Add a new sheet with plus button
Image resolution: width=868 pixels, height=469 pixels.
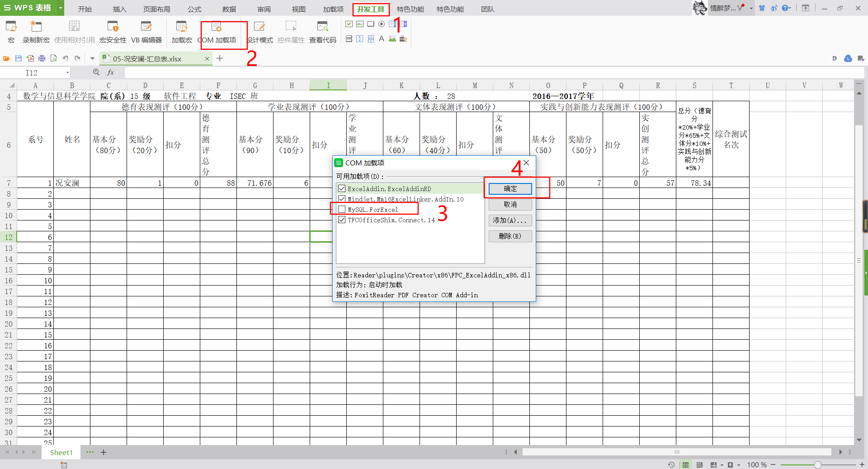point(104,452)
